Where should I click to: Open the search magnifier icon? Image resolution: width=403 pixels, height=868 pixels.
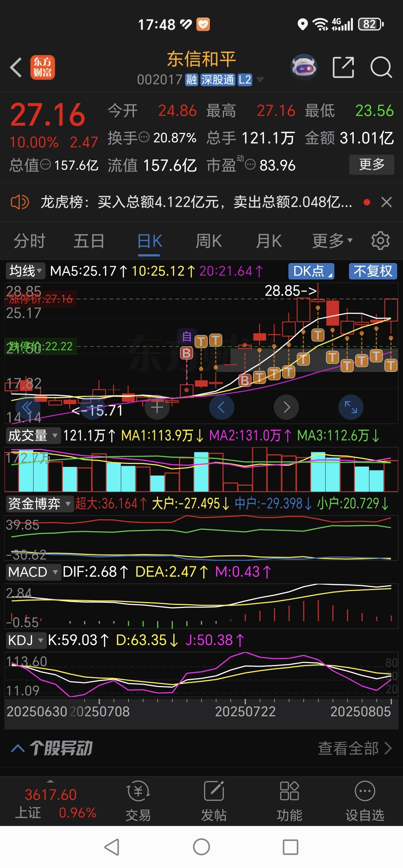click(381, 68)
